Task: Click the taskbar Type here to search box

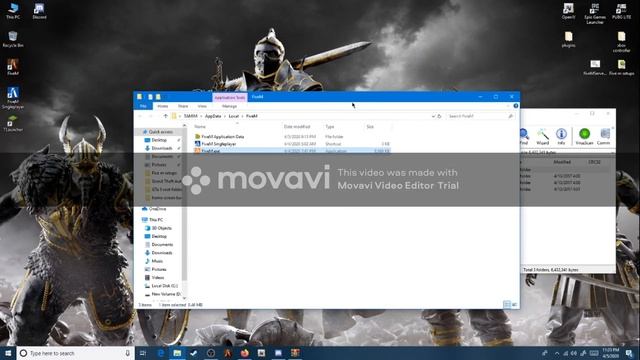Action: (75, 353)
